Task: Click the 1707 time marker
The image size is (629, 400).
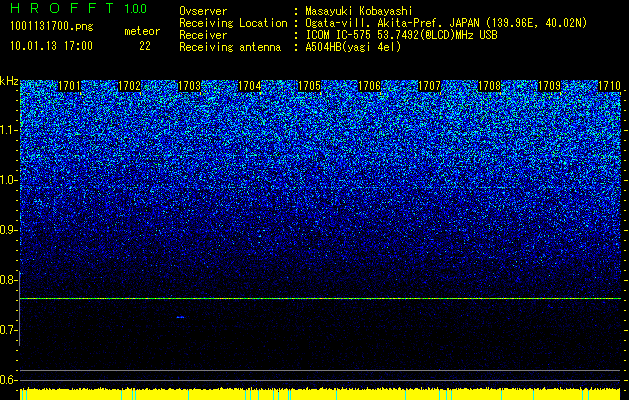Action: (429, 86)
